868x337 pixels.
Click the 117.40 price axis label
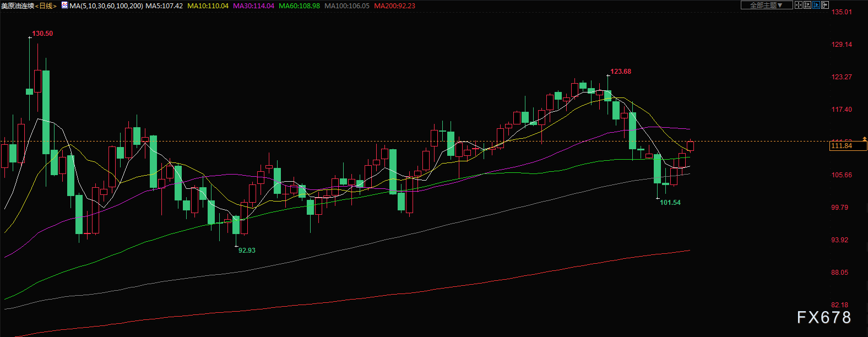pyautogui.click(x=842, y=110)
